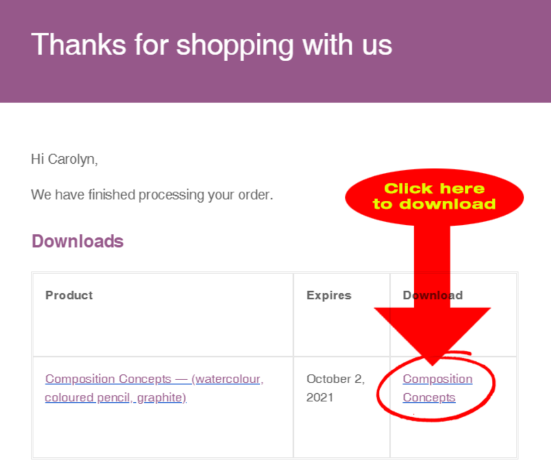Click the 'Product' column header
This screenshot has height=475, width=551.
(x=69, y=295)
